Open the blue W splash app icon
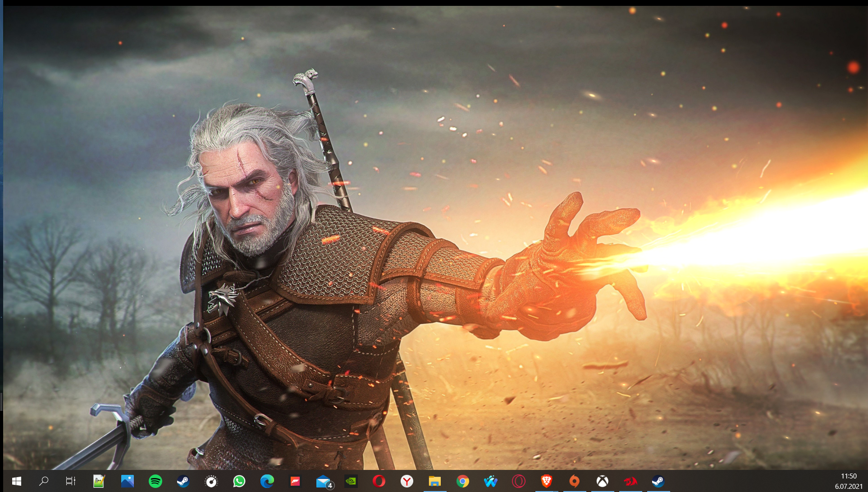 (491, 481)
